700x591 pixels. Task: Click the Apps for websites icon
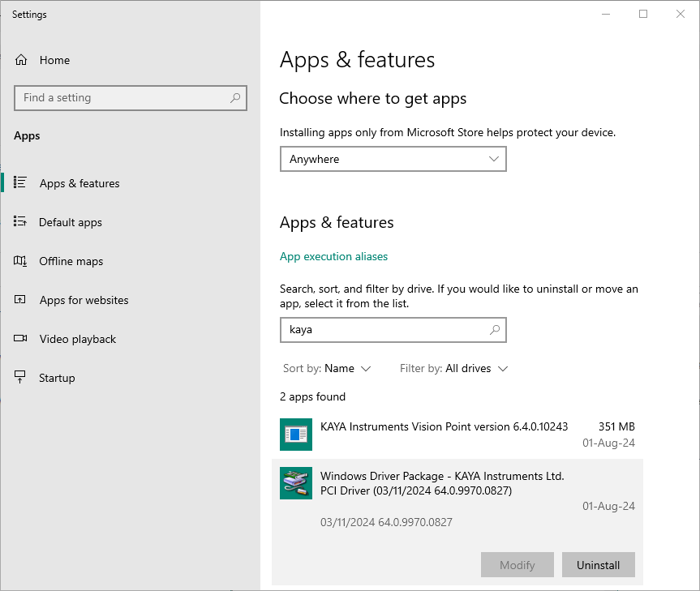[21, 300]
